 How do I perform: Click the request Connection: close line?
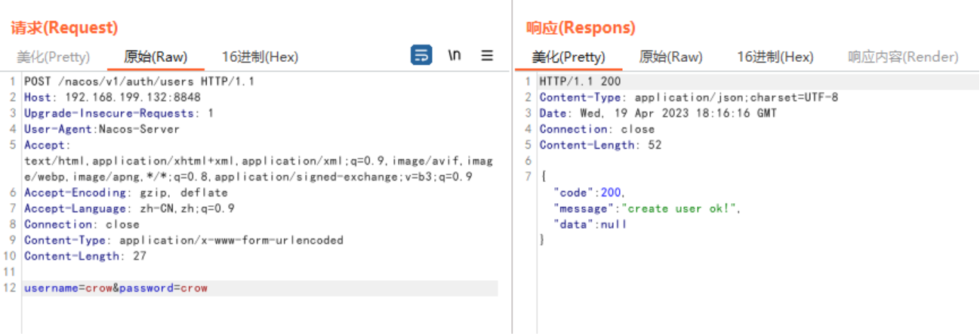click(82, 224)
